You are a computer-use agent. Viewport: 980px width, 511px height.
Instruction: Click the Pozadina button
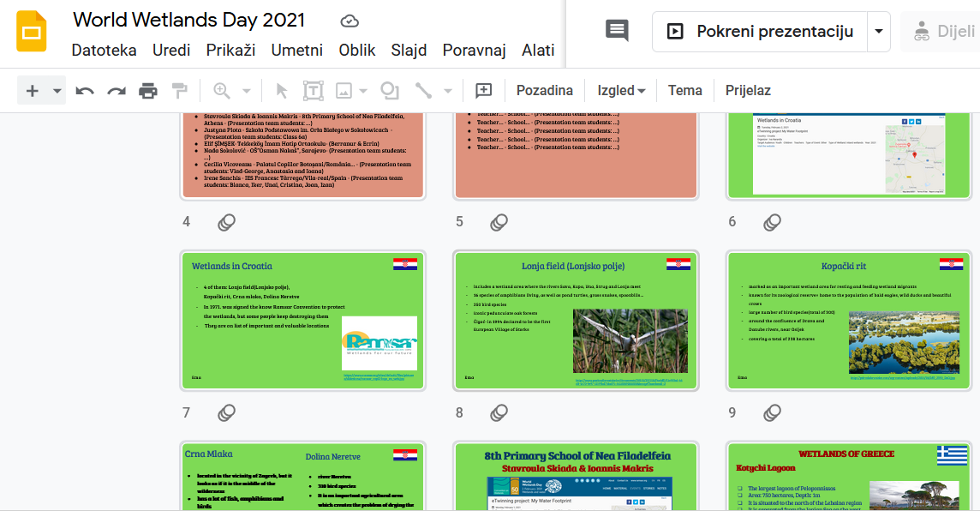(544, 91)
